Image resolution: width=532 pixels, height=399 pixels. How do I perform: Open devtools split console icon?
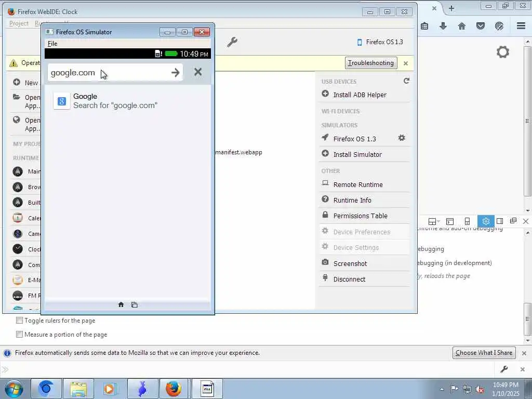click(x=450, y=221)
